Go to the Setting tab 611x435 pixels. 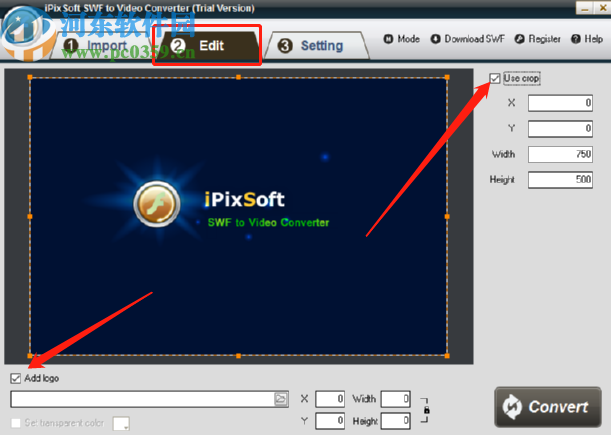click(x=316, y=46)
